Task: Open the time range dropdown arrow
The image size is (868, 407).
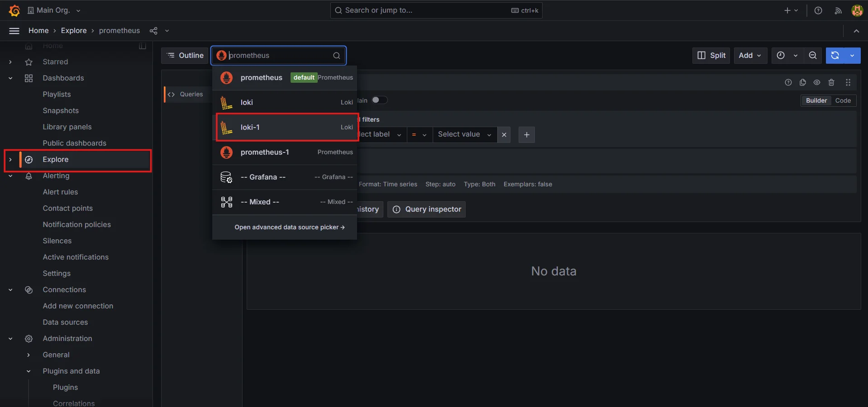Action: tap(796, 55)
